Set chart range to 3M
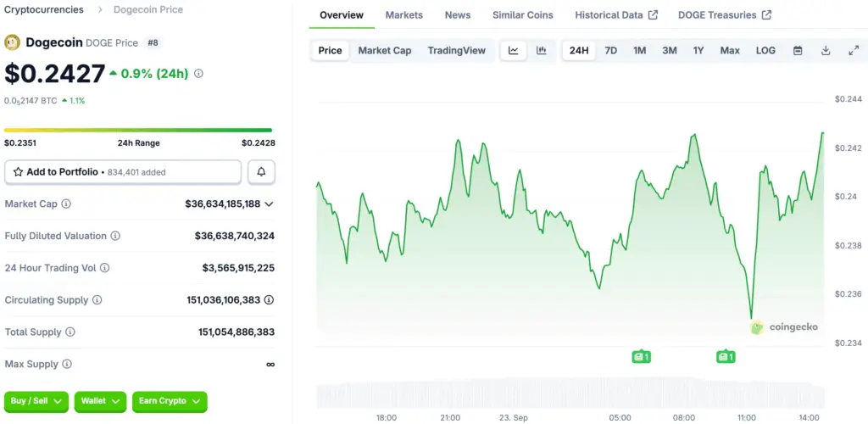Viewport: 868px width, 424px height. point(670,50)
